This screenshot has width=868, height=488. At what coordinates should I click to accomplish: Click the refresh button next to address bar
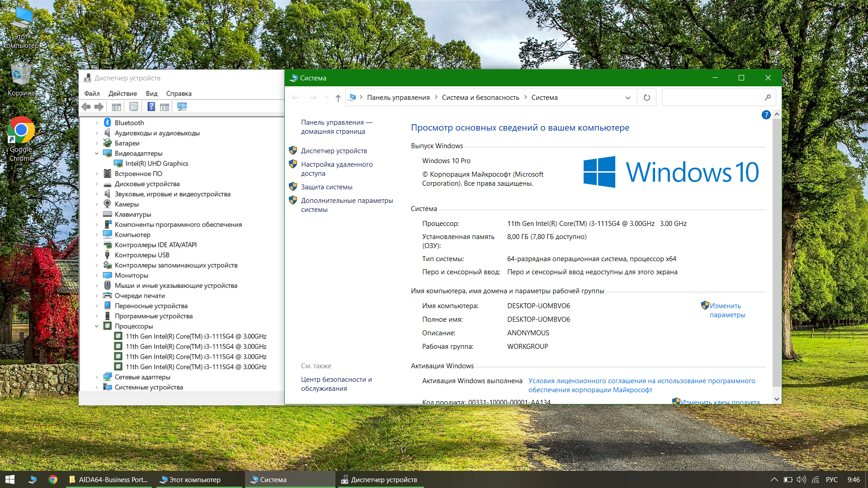point(646,98)
